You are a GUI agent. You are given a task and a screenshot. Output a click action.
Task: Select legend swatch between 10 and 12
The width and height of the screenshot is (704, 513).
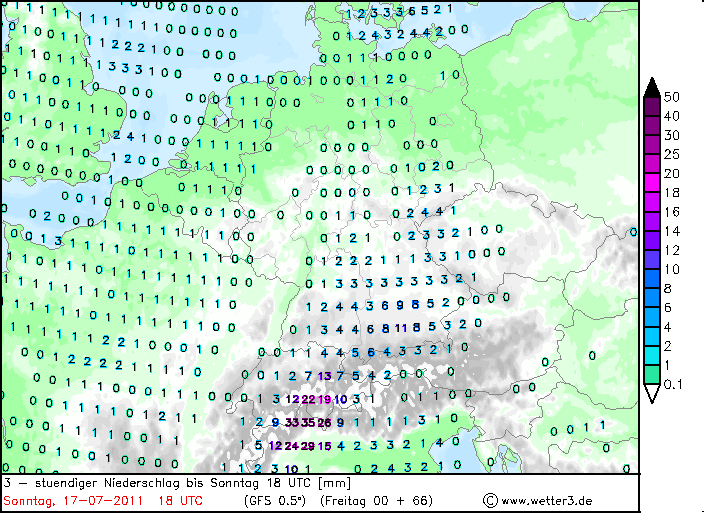coord(652,260)
